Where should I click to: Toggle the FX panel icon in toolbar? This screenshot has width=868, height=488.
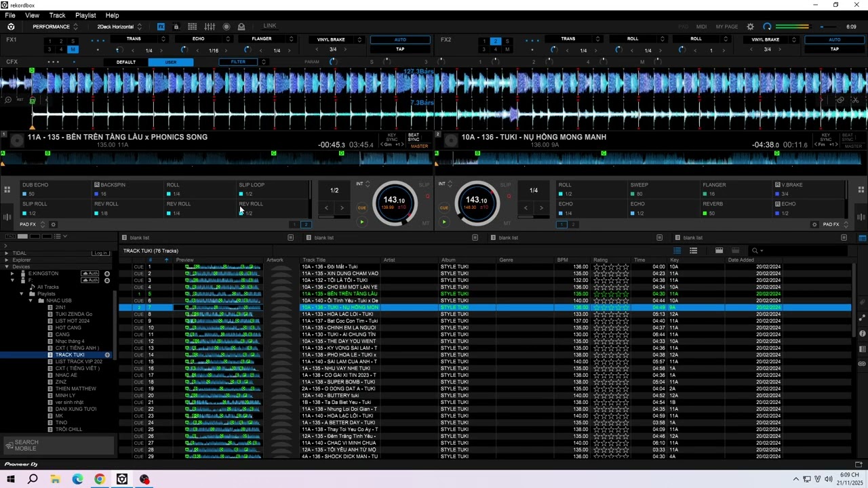161,26
